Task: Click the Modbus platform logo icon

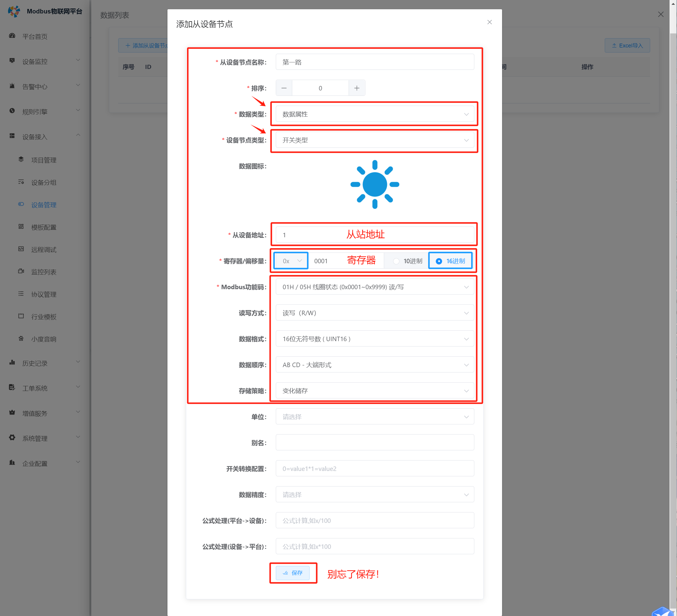Action: [x=14, y=11]
